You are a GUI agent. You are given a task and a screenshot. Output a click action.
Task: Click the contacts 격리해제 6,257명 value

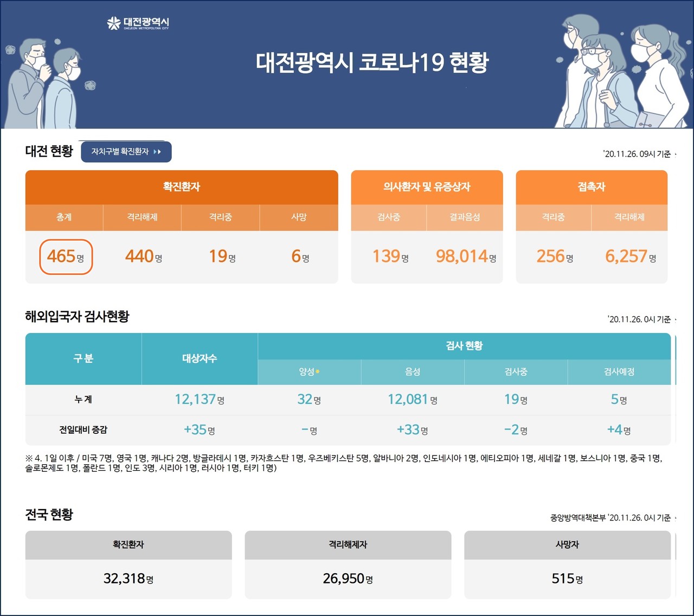631,256
